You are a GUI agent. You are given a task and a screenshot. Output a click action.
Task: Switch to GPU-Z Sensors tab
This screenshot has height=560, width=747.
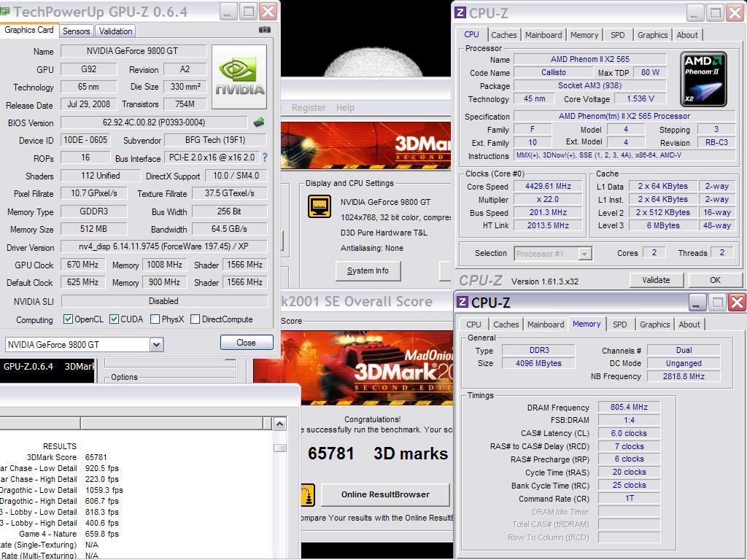[76, 31]
